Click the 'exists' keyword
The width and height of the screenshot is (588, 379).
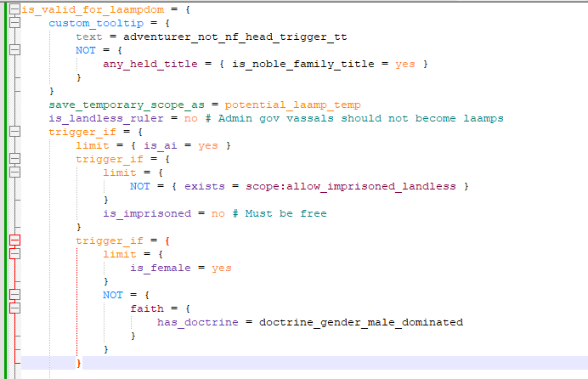[x=205, y=186]
